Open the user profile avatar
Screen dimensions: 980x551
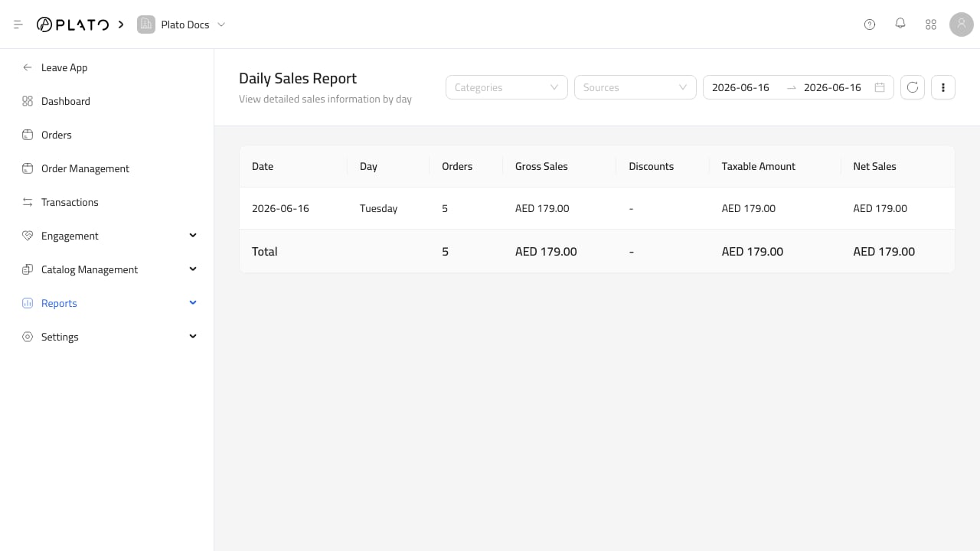(962, 24)
